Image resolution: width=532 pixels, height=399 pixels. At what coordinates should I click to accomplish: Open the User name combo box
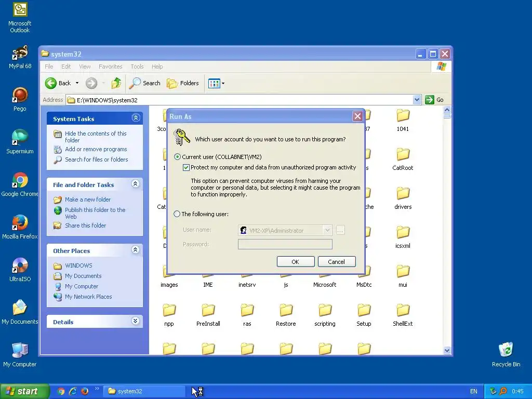tap(285, 230)
